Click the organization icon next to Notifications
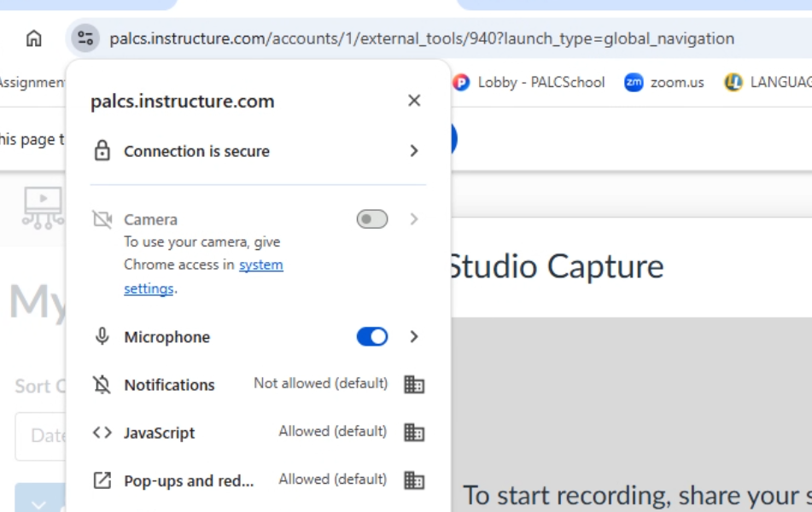 click(413, 384)
